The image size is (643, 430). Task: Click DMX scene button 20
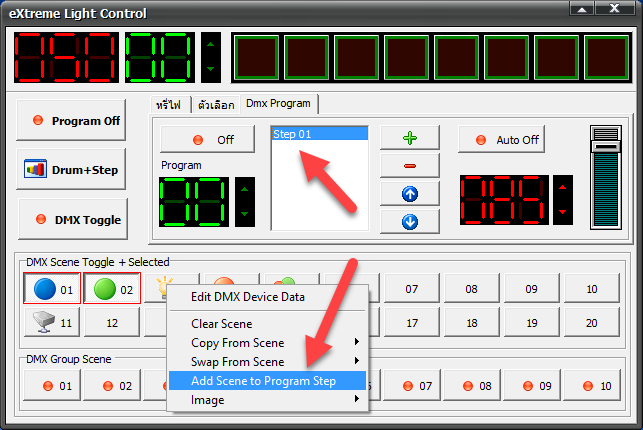pyautogui.click(x=592, y=323)
